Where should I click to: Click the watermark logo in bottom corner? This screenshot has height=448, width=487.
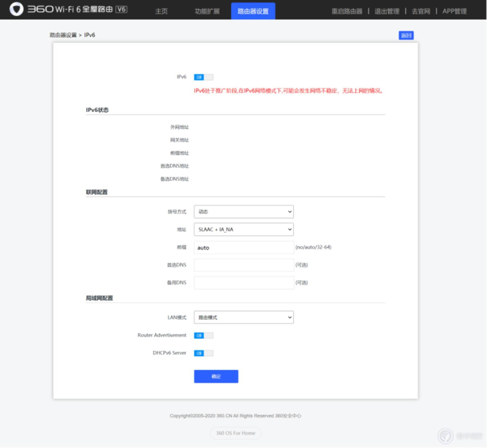446,436
